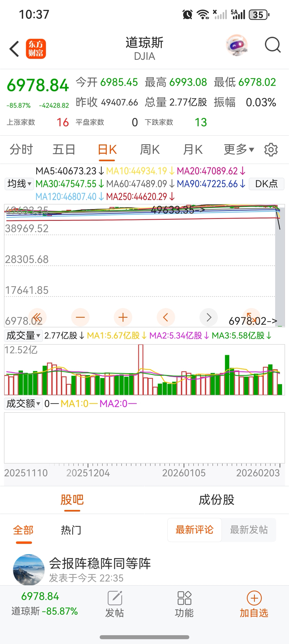Select the 日K tab
The image size is (289, 644).
coord(107,150)
